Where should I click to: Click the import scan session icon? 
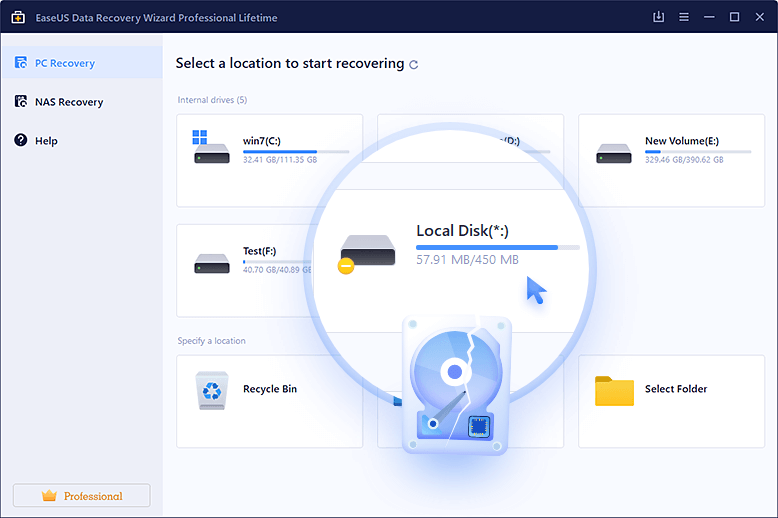[658, 17]
